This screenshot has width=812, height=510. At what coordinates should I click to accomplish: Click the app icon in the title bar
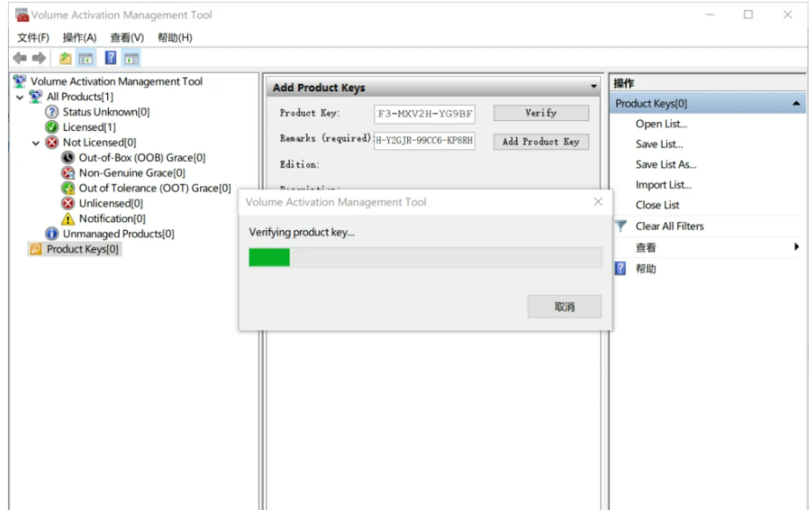22,15
